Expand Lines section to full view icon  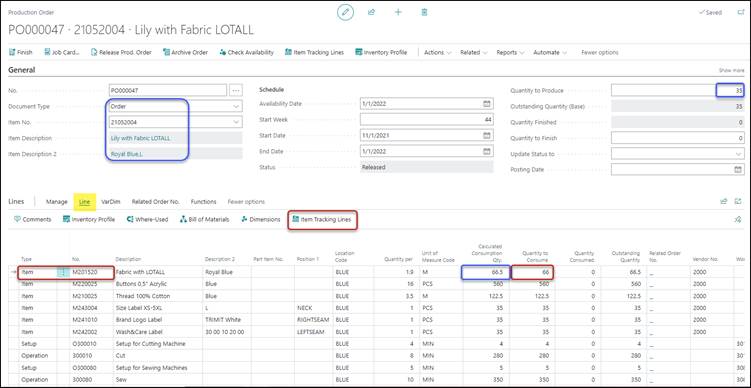point(739,202)
